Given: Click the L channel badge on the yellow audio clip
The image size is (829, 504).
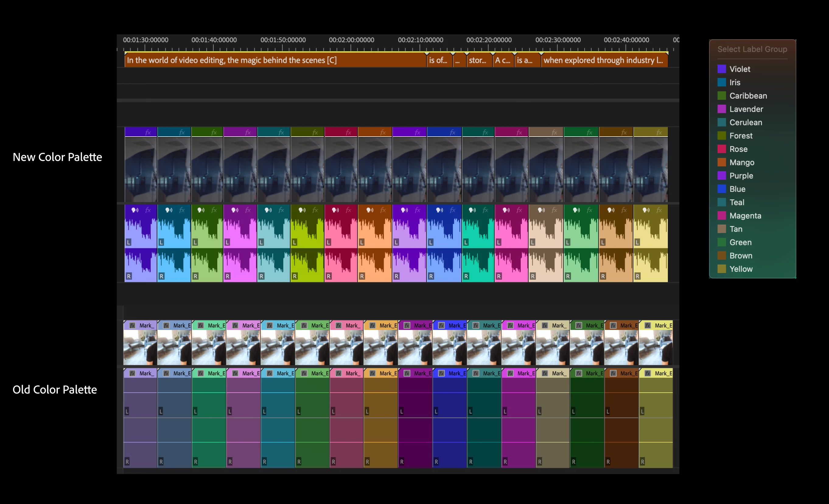Looking at the screenshot, I should click(x=637, y=242).
